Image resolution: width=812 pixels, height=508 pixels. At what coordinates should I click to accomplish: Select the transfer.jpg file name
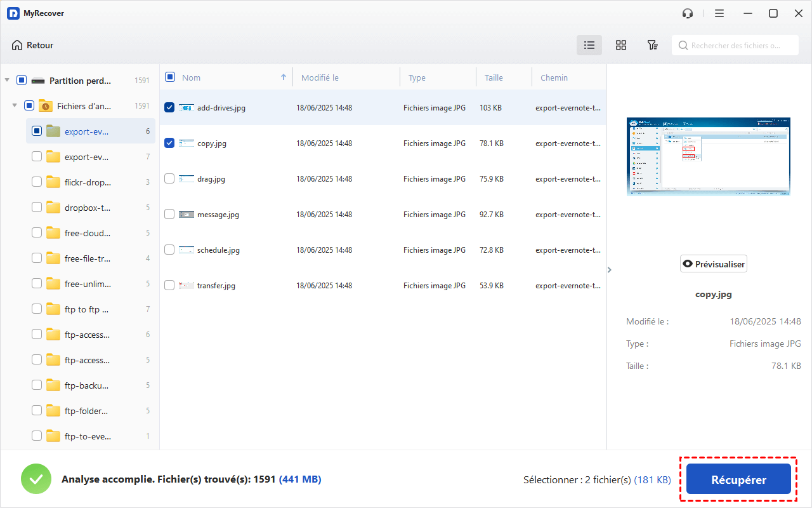[216, 286]
